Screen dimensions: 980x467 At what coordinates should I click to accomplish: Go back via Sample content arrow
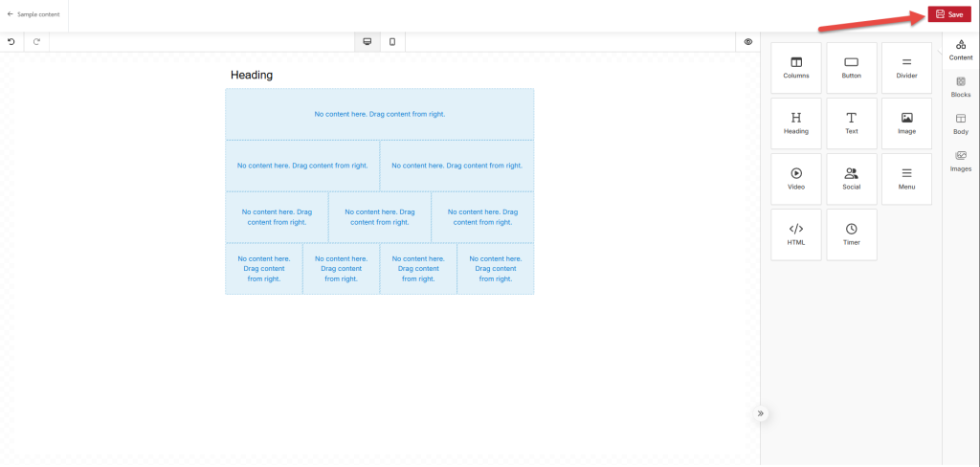tap(11, 14)
